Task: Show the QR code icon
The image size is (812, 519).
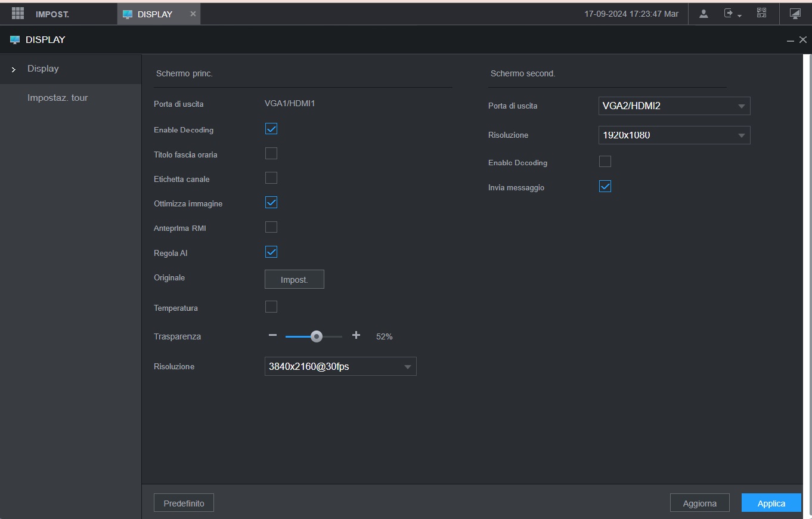Action: tap(761, 13)
